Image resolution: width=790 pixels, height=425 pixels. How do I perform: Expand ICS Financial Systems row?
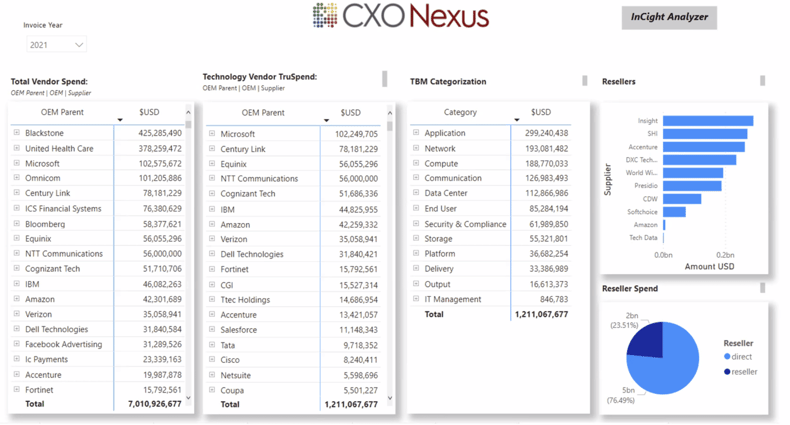[17, 208]
